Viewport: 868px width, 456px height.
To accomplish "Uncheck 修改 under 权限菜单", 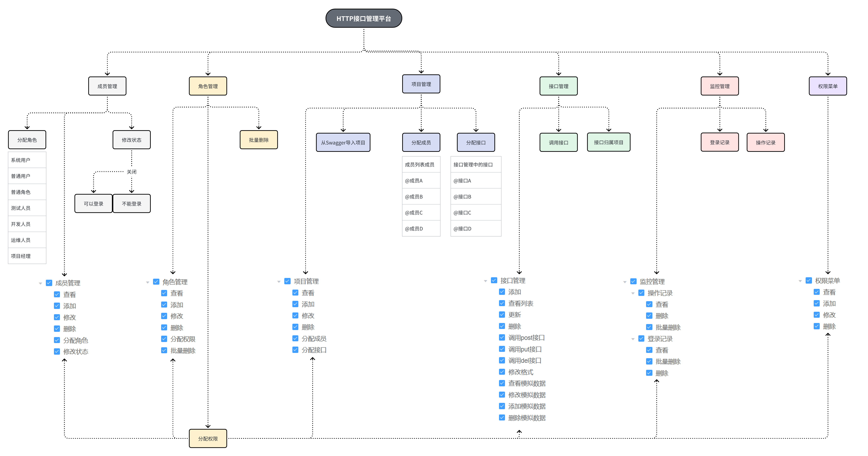I will coord(817,315).
